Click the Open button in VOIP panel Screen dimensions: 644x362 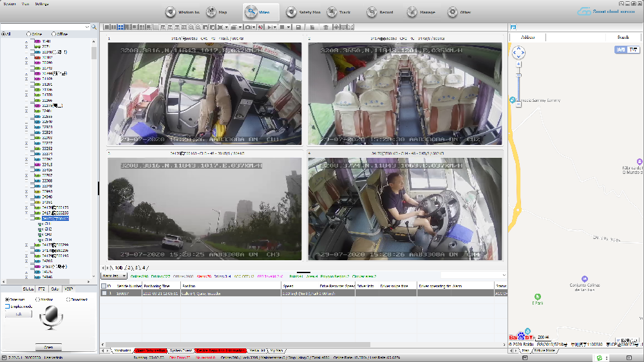coord(48,347)
